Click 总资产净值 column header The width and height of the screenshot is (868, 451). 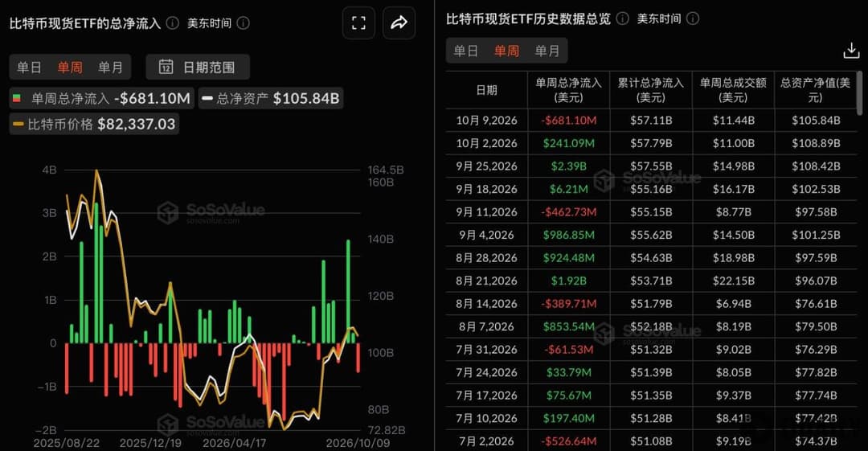pos(815,90)
